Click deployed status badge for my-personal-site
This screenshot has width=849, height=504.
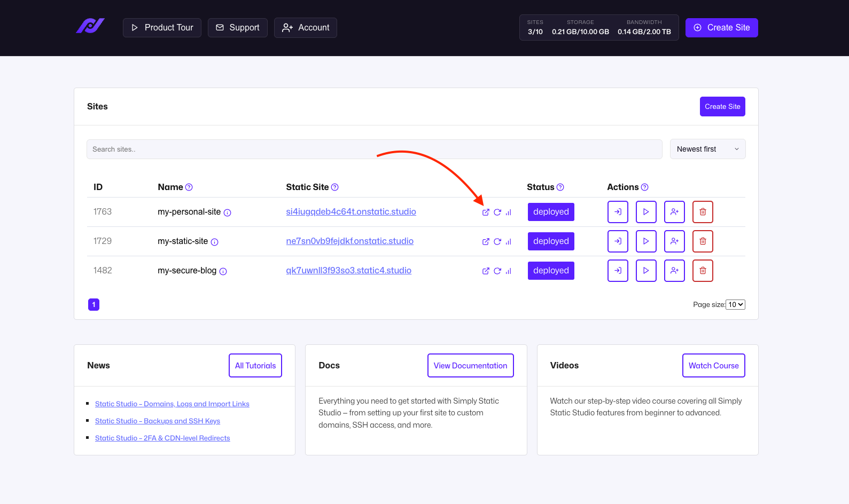click(551, 212)
